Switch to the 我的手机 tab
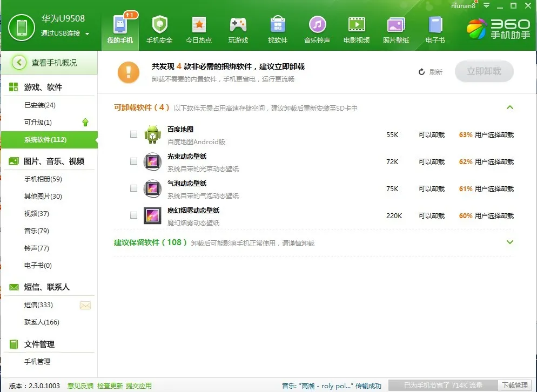The height and width of the screenshot is (392, 537). [120, 30]
